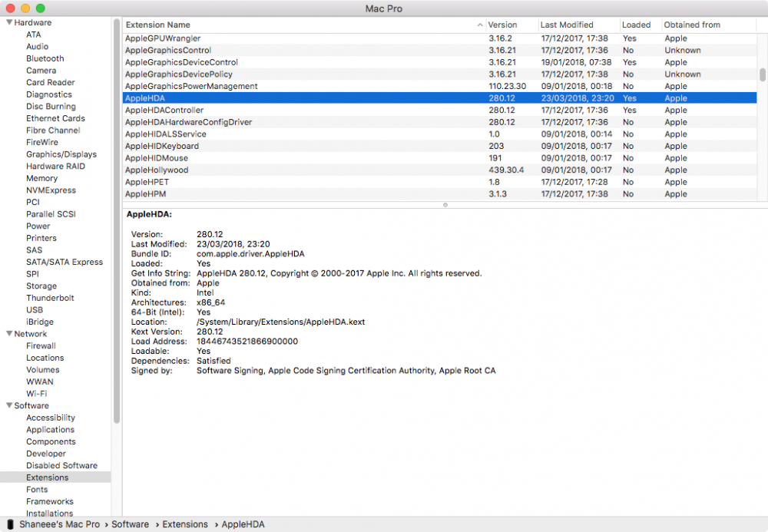
Task: Collapse the Software section triangle
Action: pos(8,406)
